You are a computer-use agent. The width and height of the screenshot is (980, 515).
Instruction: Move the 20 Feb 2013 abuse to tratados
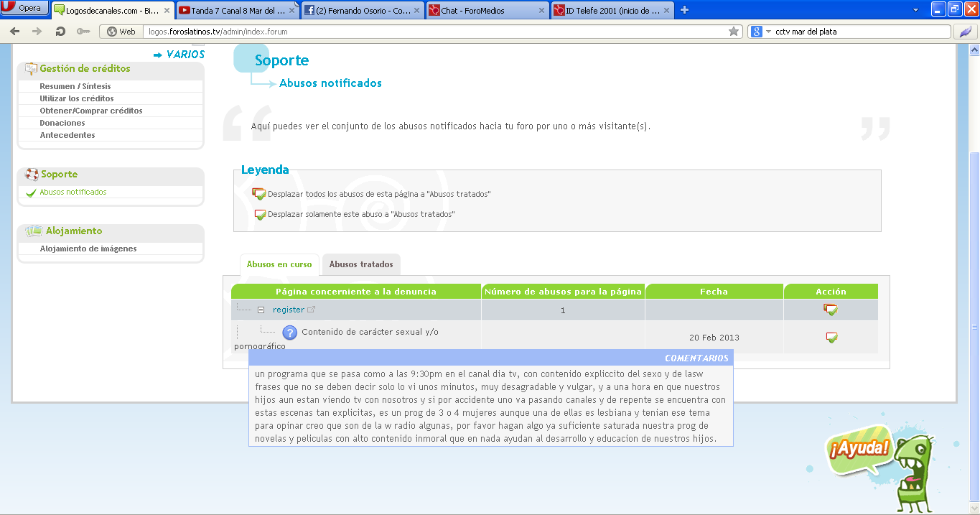[831, 338]
